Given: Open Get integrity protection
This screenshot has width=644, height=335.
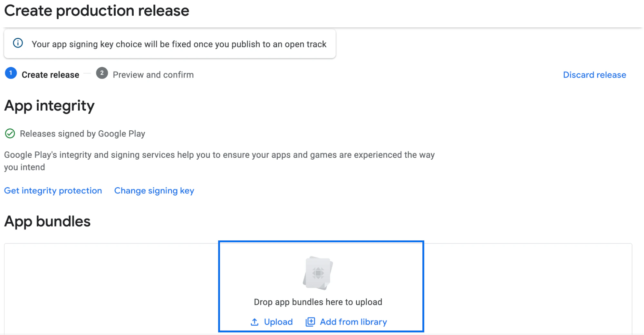Looking at the screenshot, I should pyautogui.click(x=53, y=191).
